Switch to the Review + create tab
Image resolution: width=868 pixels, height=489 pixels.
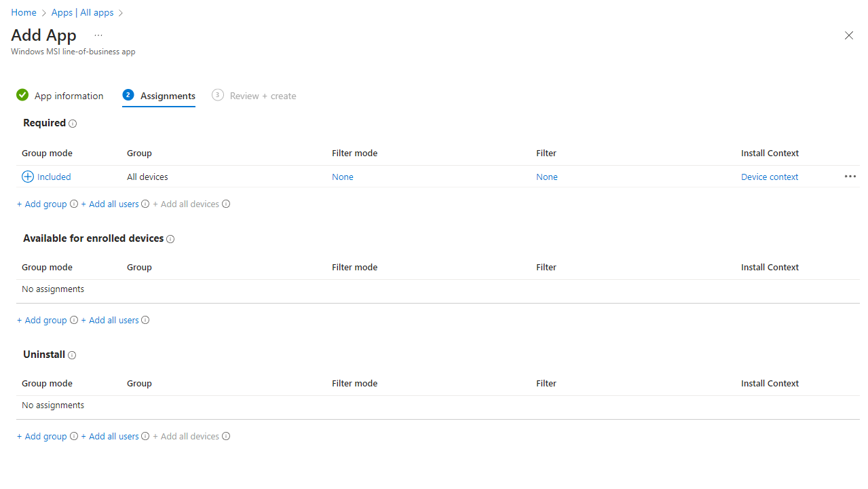263,96
